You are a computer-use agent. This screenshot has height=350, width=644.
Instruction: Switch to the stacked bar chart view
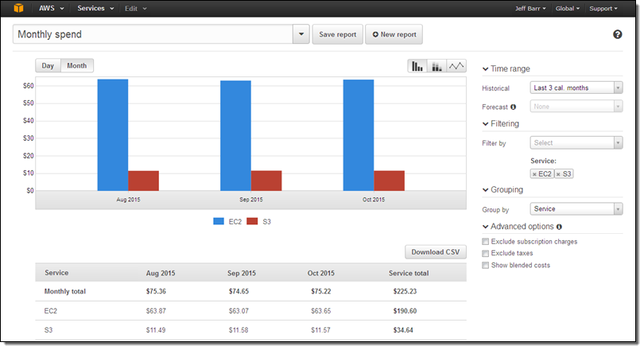tap(436, 66)
